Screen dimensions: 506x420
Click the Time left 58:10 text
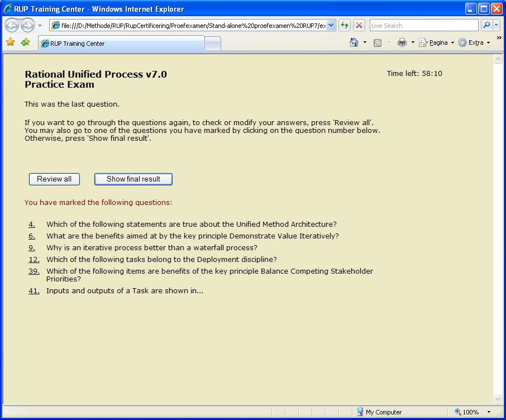coord(414,74)
